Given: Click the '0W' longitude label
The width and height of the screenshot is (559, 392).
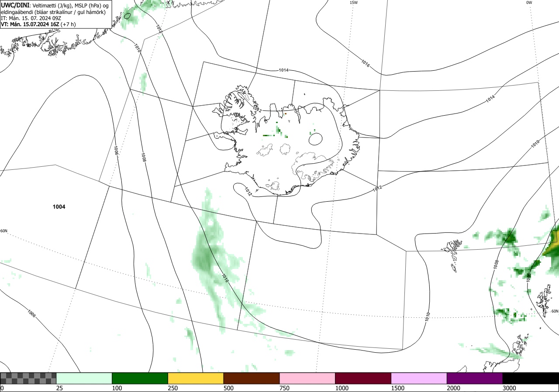Looking at the screenshot, I should tap(529, 3).
